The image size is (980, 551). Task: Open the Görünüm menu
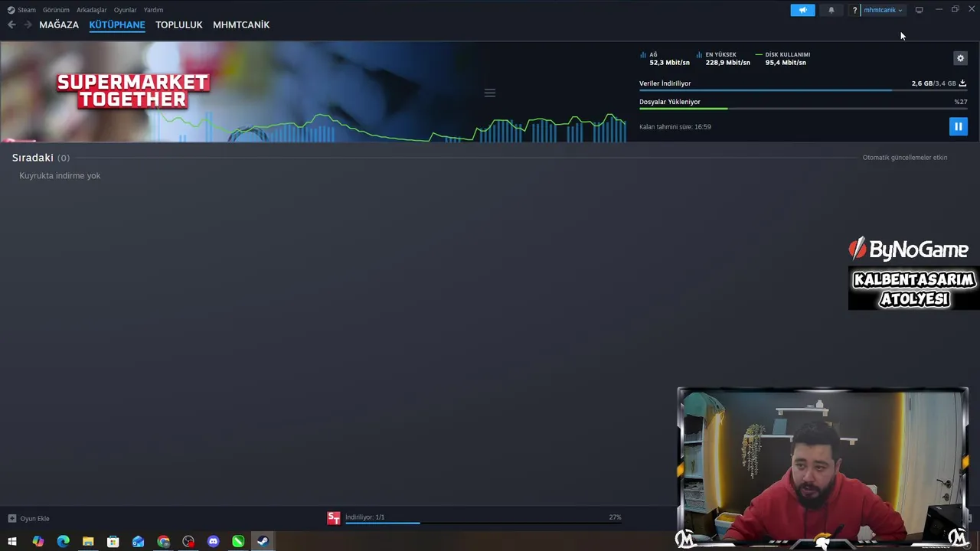pos(56,10)
